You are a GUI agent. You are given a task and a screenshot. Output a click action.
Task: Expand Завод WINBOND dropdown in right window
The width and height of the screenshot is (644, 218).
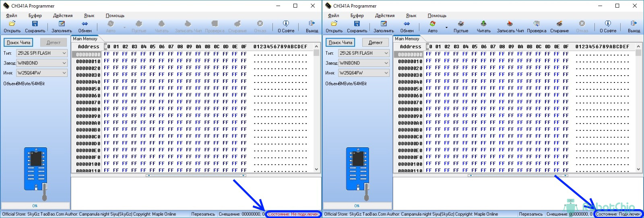[x=386, y=63]
